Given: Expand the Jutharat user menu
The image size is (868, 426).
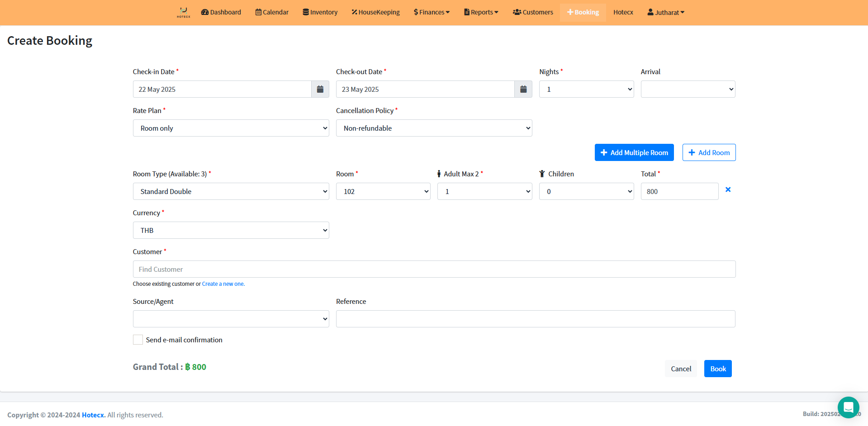Looking at the screenshot, I should pos(666,12).
